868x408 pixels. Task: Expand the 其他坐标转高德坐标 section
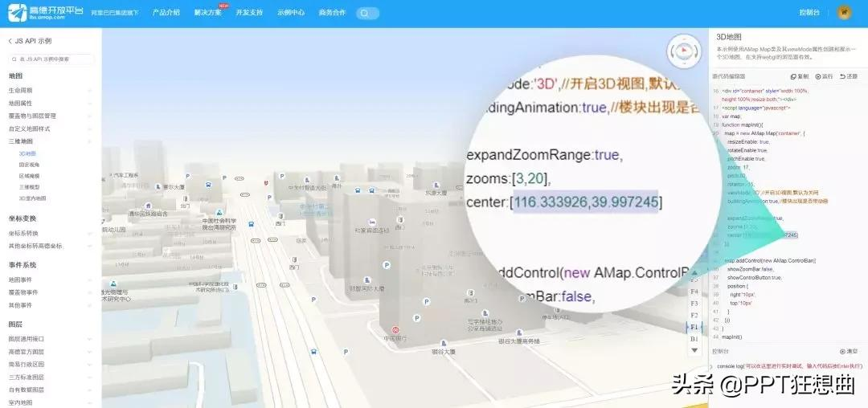(x=51, y=246)
